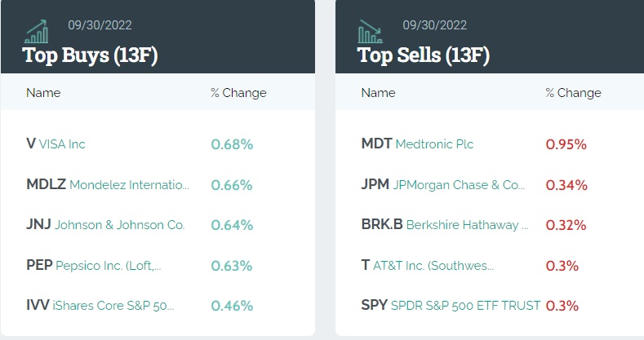Screen dimensions: 644x340
Task: Open SPY SPDR S&P 500 ETF TRUST
Action: point(451,306)
